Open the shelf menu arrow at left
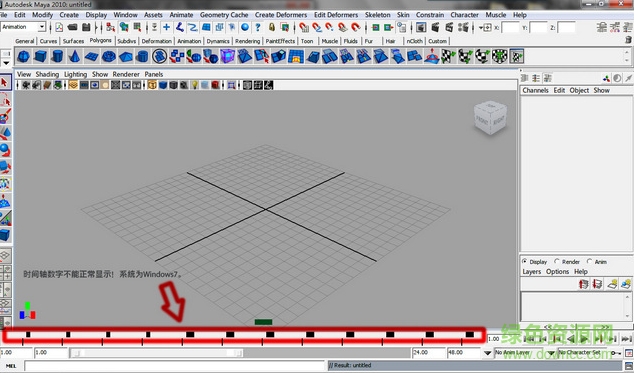This screenshot has width=636, height=373. 6,63
